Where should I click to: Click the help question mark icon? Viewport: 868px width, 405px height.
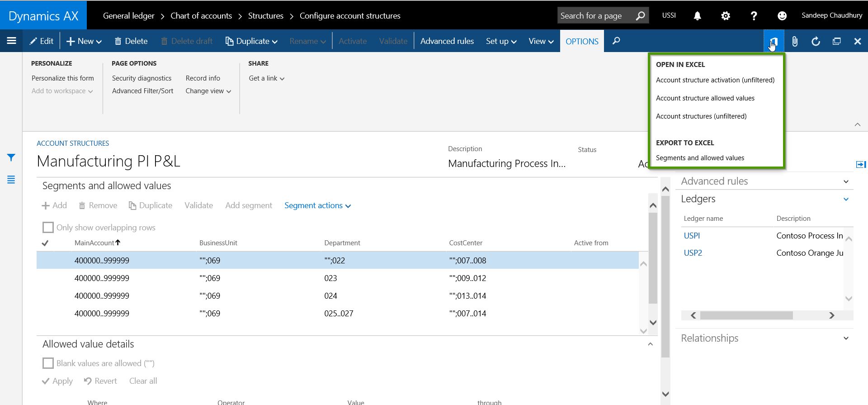[753, 16]
